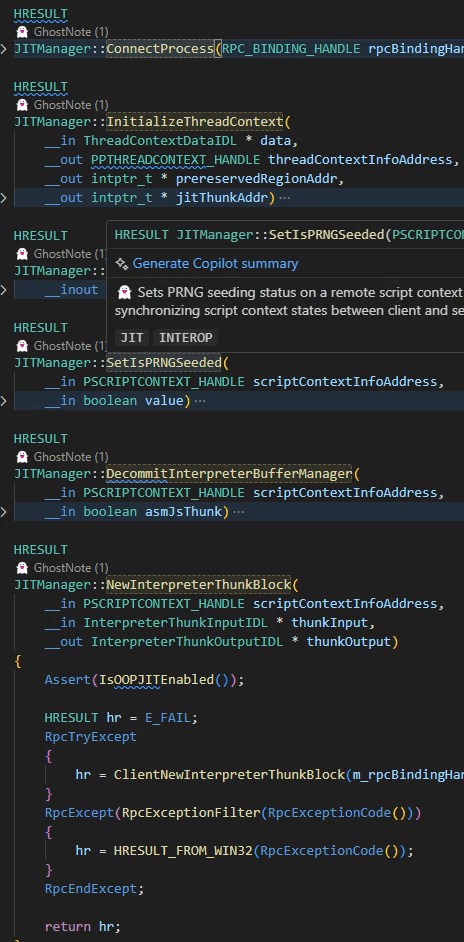Click asmJsThunk parameter
Viewport: 464px width, 942px height.
183,512
